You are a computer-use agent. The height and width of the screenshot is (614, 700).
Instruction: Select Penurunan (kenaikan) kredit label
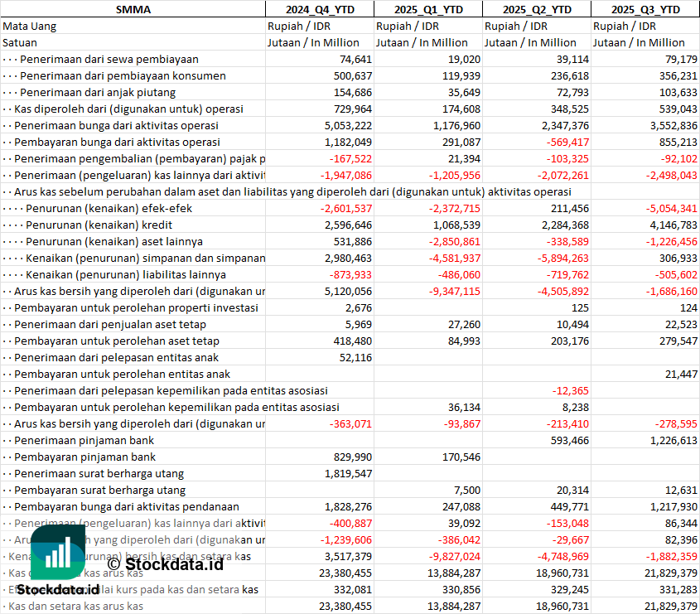(99, 225)
